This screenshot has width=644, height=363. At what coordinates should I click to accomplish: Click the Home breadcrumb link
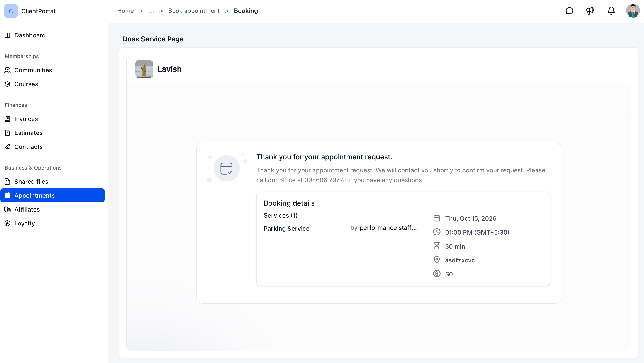pos(125,11)
